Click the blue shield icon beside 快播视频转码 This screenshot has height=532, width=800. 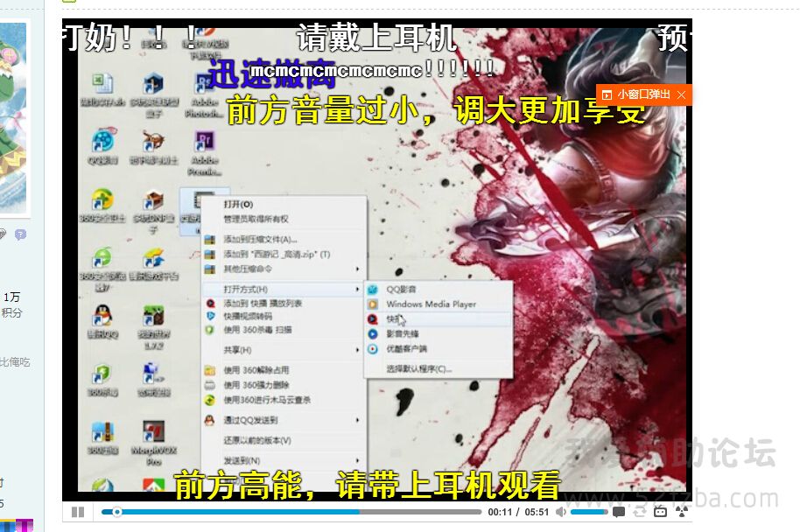210,316
